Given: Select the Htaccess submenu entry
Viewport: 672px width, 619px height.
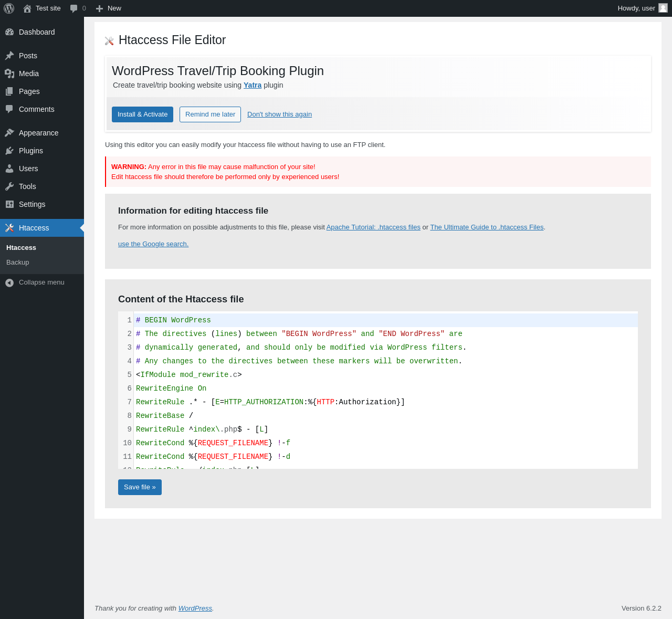Looking at the screenshot, I should (x=21, y=248).
